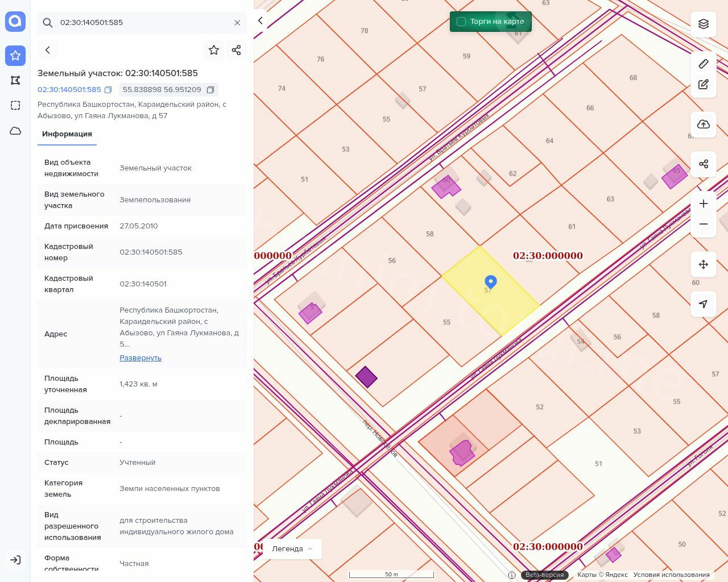
Task: Copy coordinates 55.838898 56.951209
Action: pos(210,90)
